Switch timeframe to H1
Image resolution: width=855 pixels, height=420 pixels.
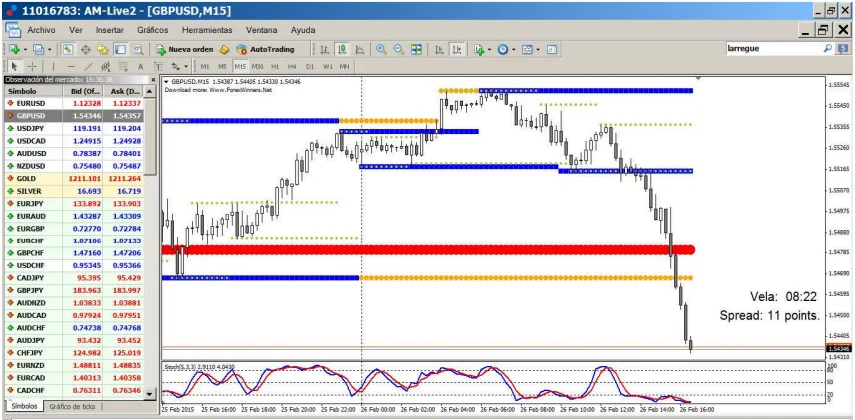275,66
